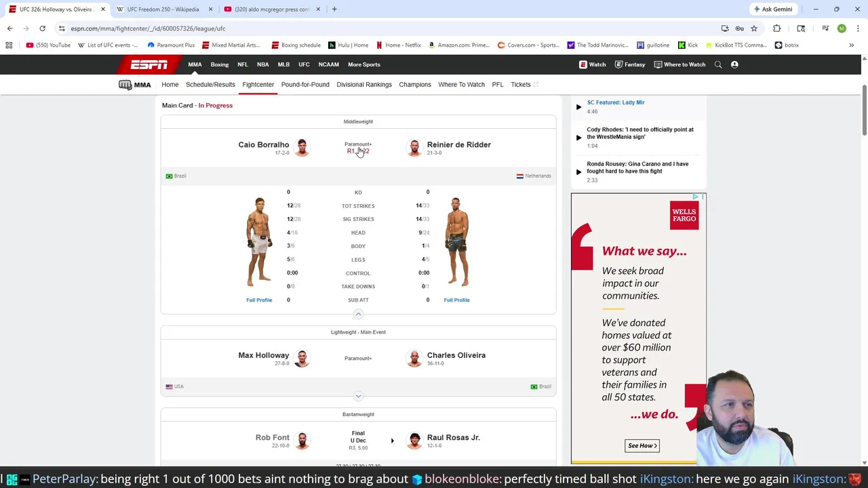
Task: Click the Rob Font fighter name
Action: point(273,437)
